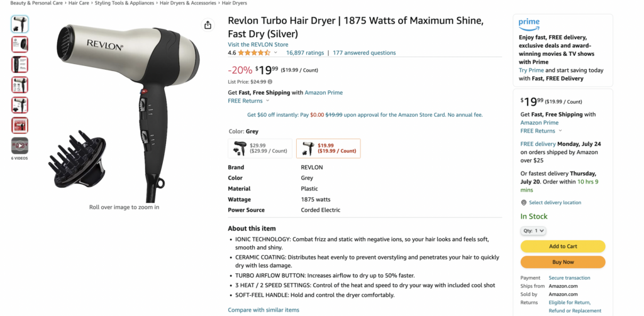Viewport: 644px width, 316px height.
Task: Choose the $19.99 Grey color option
Action: coord(328,148)
